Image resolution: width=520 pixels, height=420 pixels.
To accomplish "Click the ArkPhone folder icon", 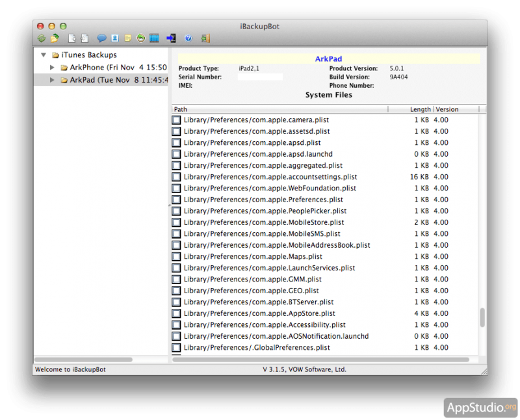I will pyautogui.click(x=64, y=68).
